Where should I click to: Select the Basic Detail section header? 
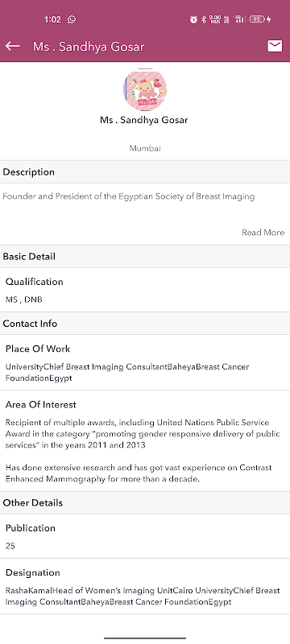pos(145,256)
